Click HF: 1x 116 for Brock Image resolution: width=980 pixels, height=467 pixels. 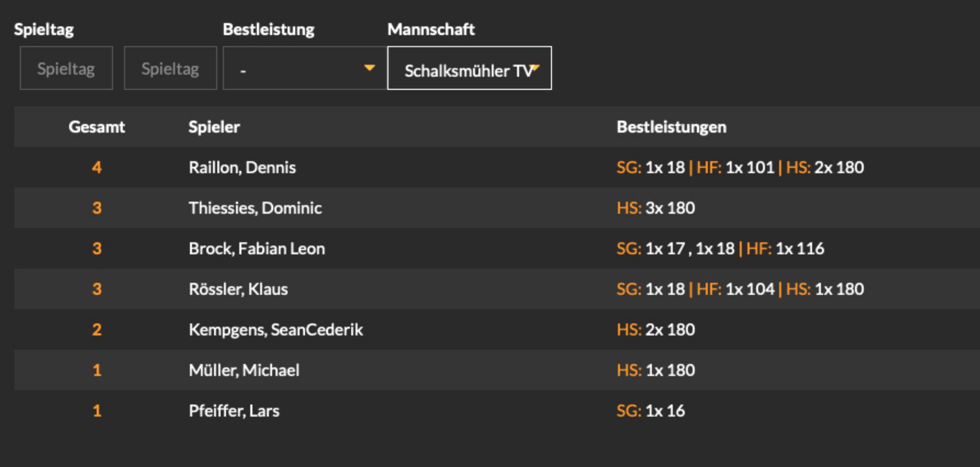(785, 249)
